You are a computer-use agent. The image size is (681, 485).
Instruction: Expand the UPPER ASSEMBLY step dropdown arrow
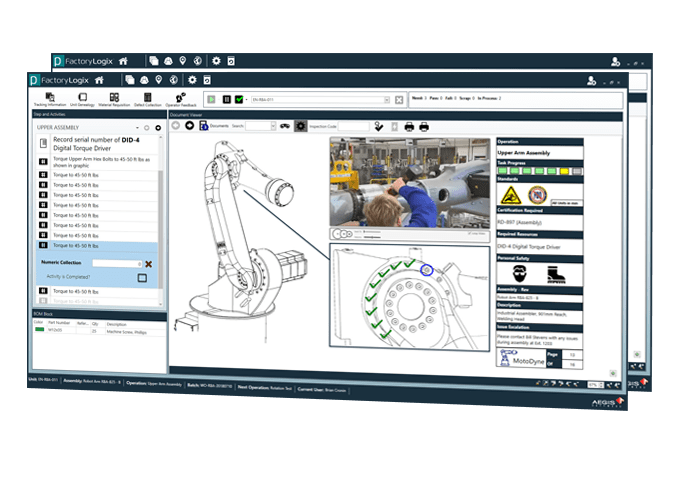(135, 128)
